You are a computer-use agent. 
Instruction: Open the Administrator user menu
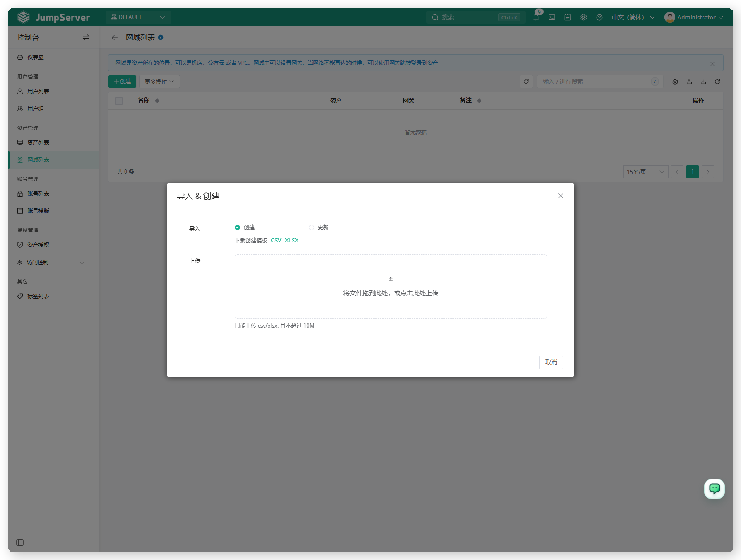click(x=694, y=17)
